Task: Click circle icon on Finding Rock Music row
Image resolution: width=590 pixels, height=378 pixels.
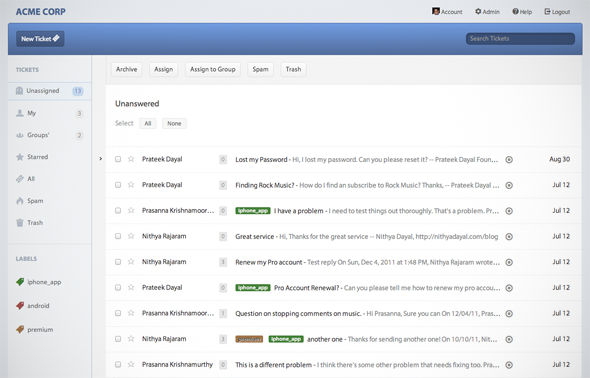Action: pyautogui.click(x=509, y=185)
